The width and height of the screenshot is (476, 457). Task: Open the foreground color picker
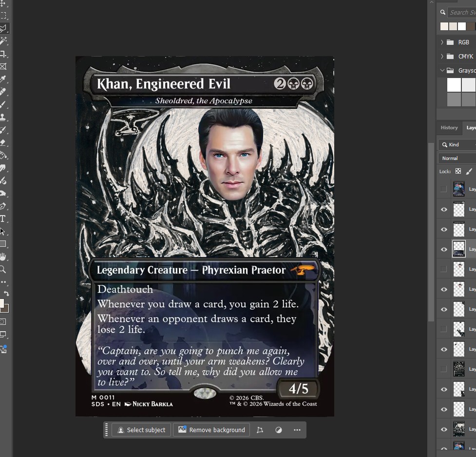coord(1,303)
